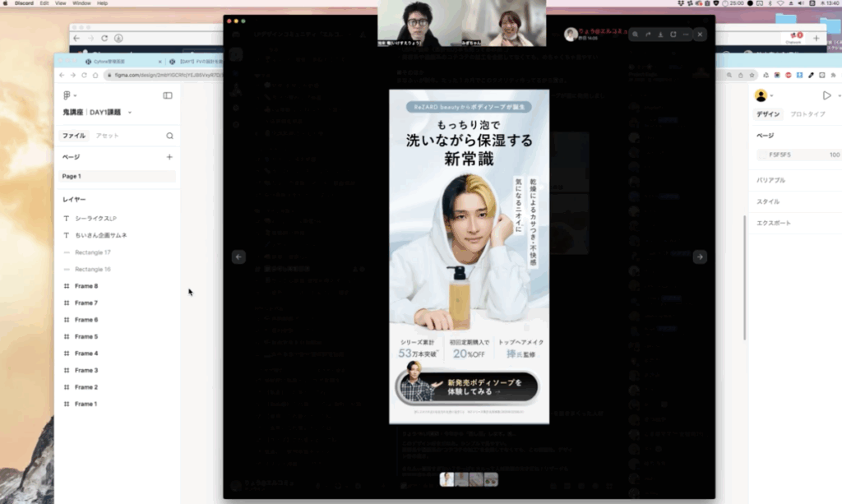Select the シーライクスLP text layer
The height and width of the screenshot is (504, 842).
(x=95, y=219)
